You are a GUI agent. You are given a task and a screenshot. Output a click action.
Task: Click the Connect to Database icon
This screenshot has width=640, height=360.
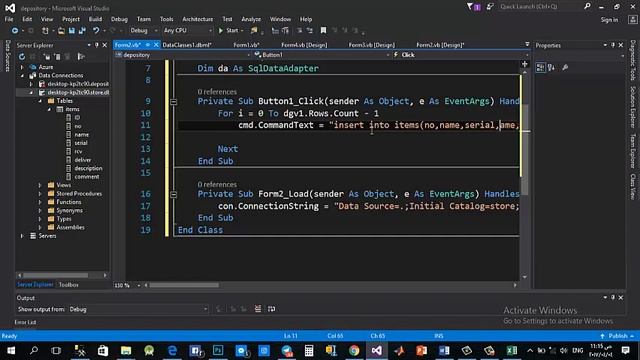click(x=47, y=57)
